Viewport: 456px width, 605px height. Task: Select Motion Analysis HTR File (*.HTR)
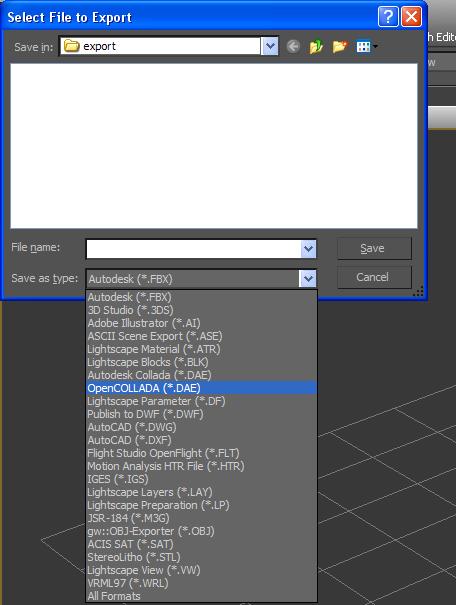pos(201,466)
